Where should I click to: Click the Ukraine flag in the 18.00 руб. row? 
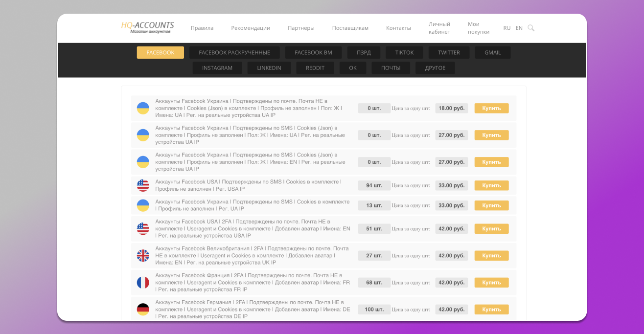(x=143, y=108)
